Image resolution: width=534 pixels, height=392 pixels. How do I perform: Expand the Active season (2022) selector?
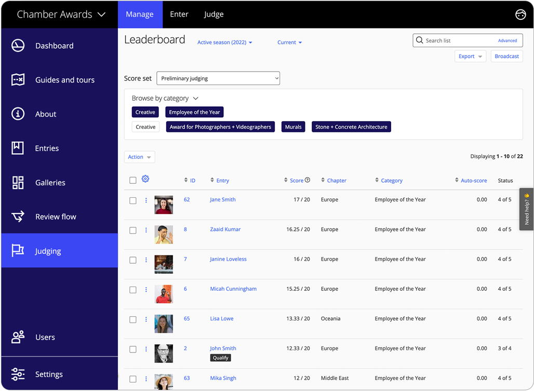coord(224,42)
